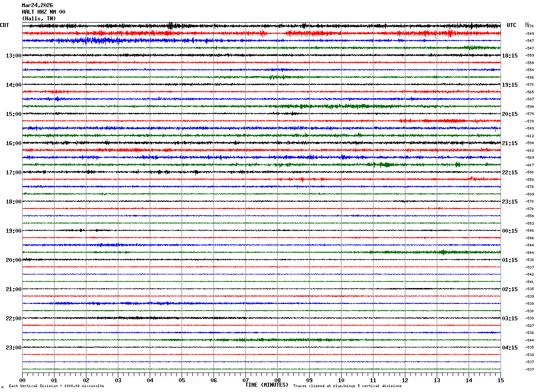Select the 15:00 CDT row label
The image size is (536, 392).
13,114
